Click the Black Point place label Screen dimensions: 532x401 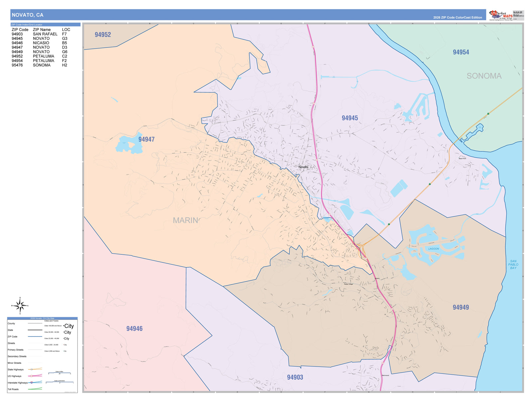(x=463, y=159)
